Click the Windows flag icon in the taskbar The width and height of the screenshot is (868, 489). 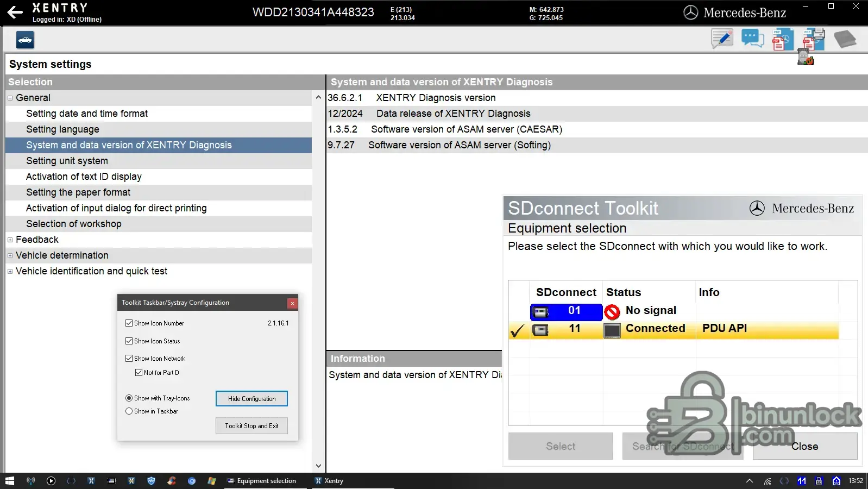click(212, 481)
